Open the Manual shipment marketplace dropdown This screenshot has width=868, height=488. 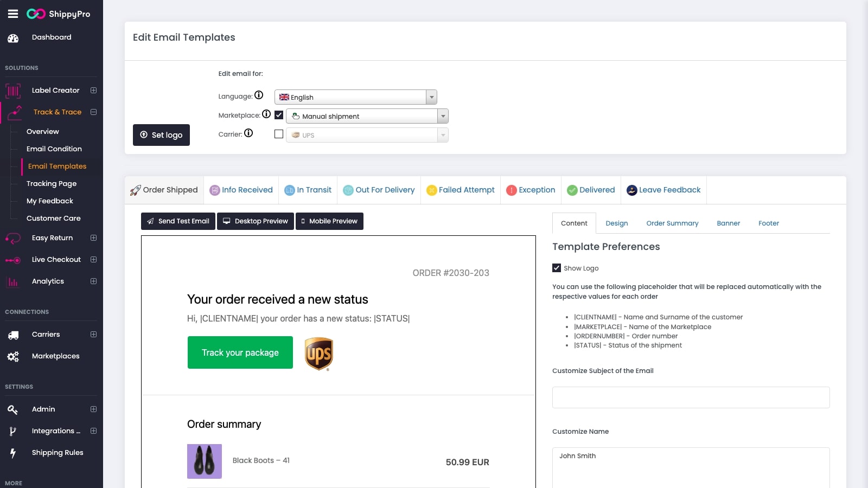point(367,116)
